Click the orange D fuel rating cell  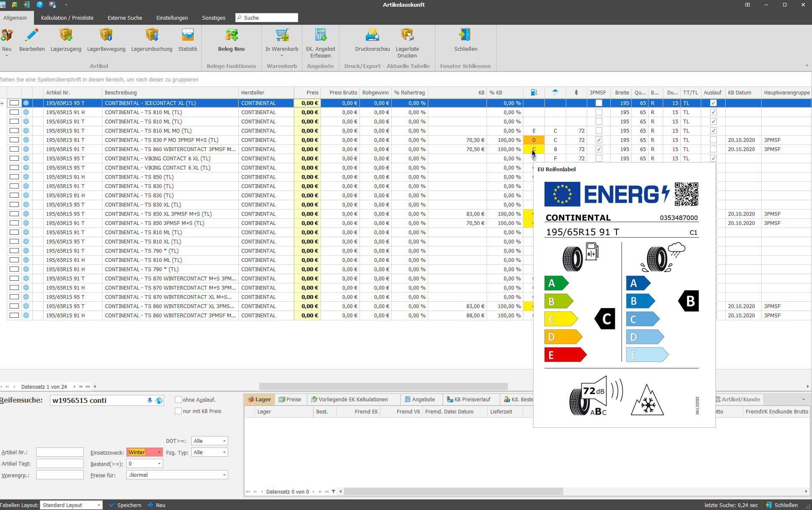[534, 140]
